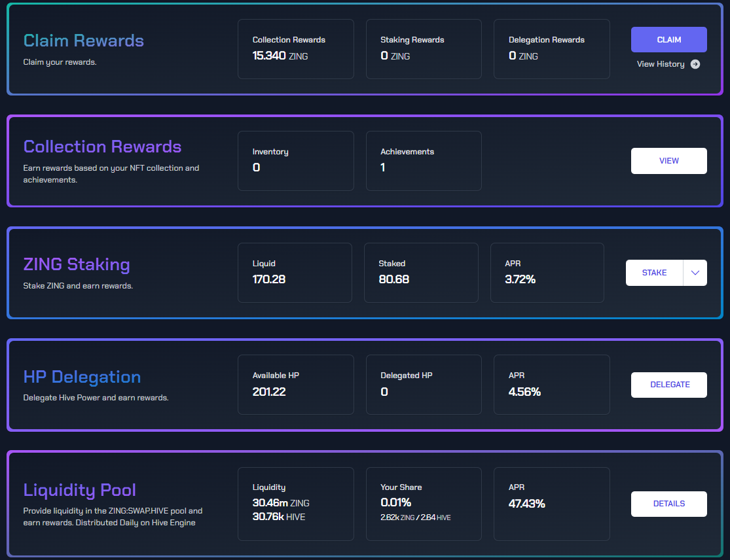730x560 pixels.
Task: Click the Available HP 201.22 value
Action: tap(269, 392)
